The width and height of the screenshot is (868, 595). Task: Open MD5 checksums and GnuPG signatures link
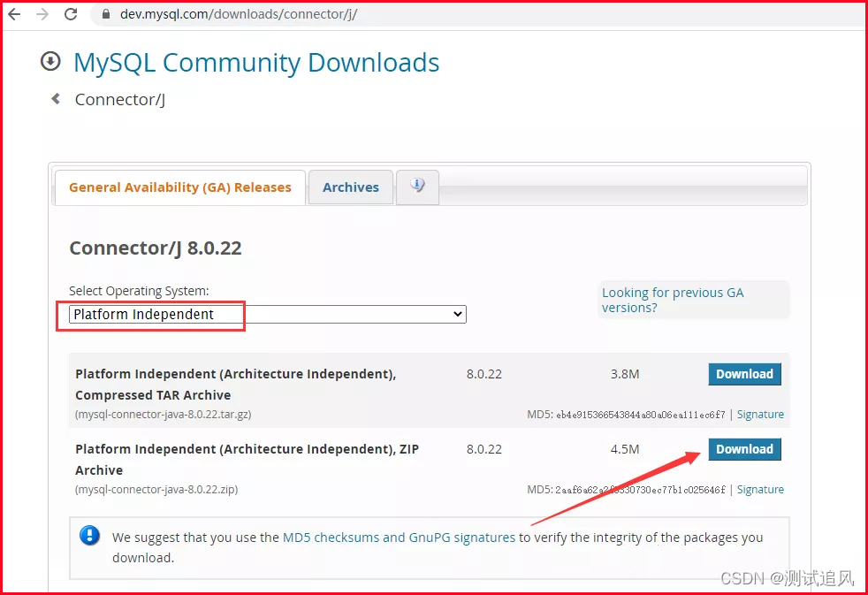point(400,538)
